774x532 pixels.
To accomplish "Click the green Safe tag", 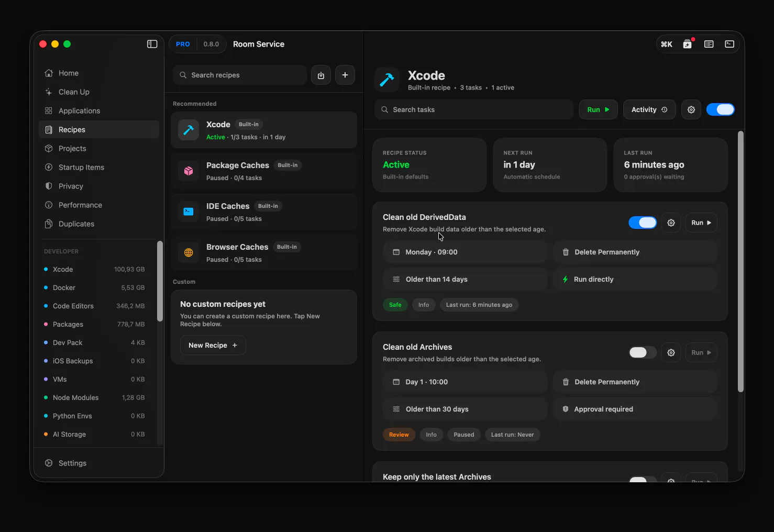I will point(395,305).
